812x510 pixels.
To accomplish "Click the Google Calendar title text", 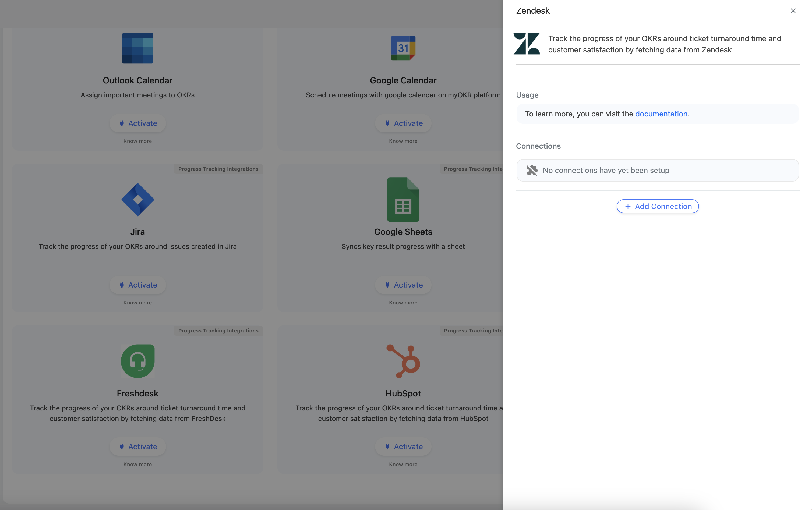I will click(x=403, y=80).
